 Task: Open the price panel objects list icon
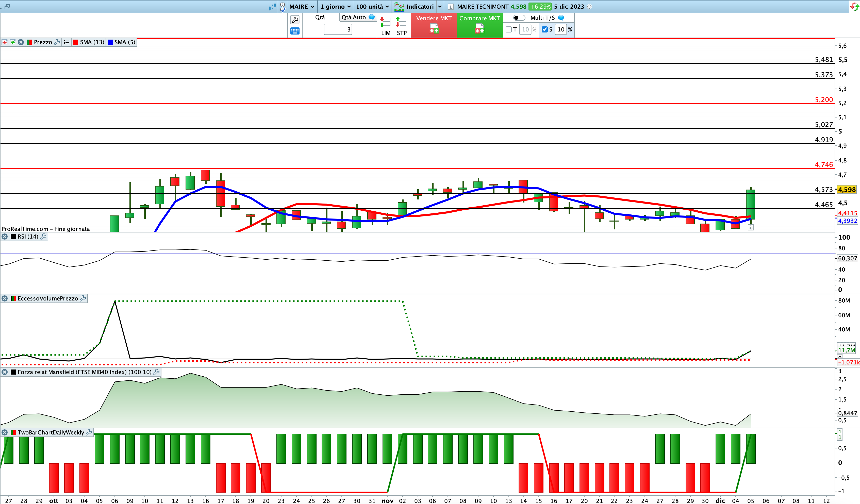[66, 42]
